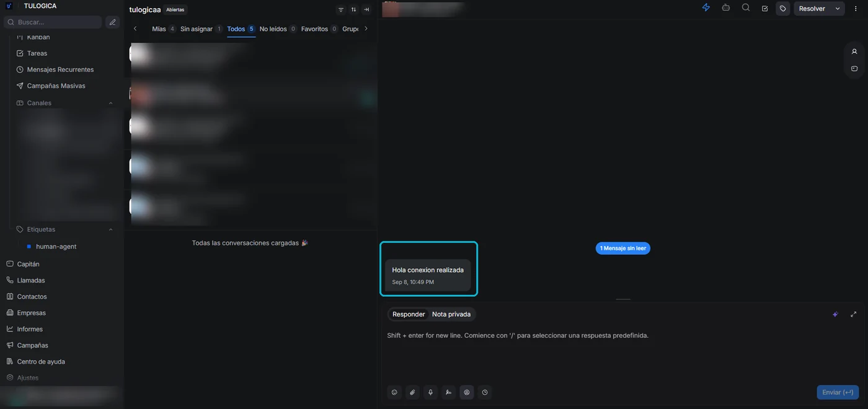
Task: Open the bot assistant icon in header
Action: click(x=726, y=8)
